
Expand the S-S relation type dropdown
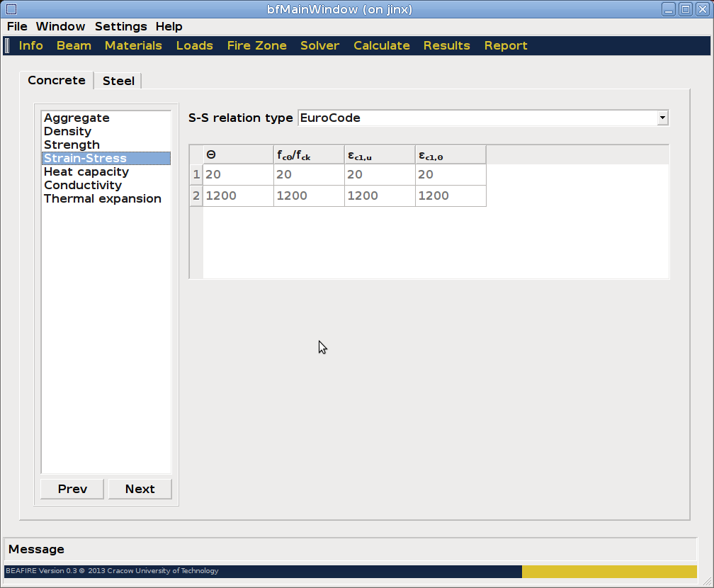662,118
